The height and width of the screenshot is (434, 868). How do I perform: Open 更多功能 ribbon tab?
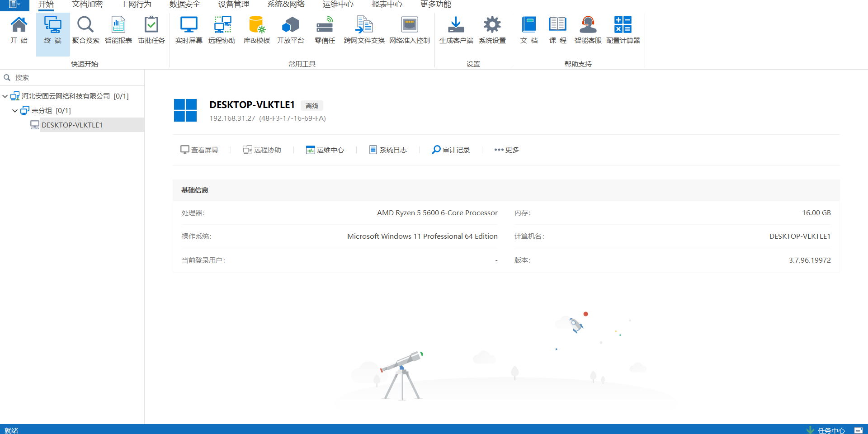pos(436,5)
